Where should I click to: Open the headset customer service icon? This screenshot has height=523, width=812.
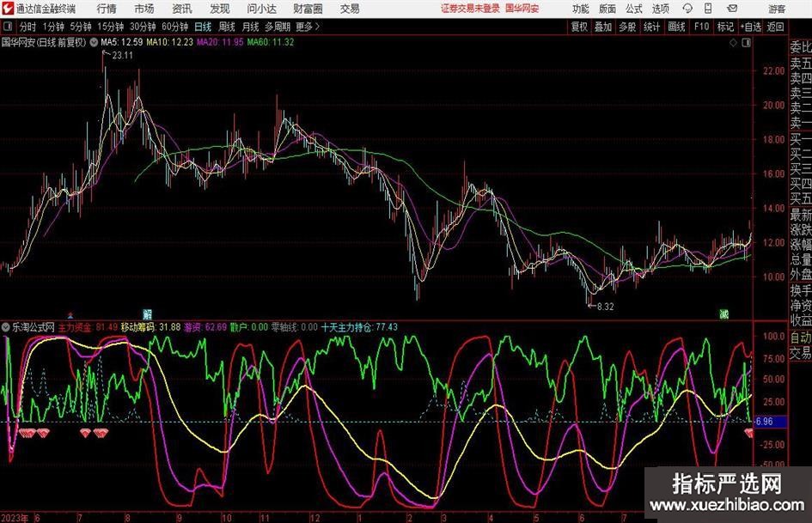pos(687,9)
